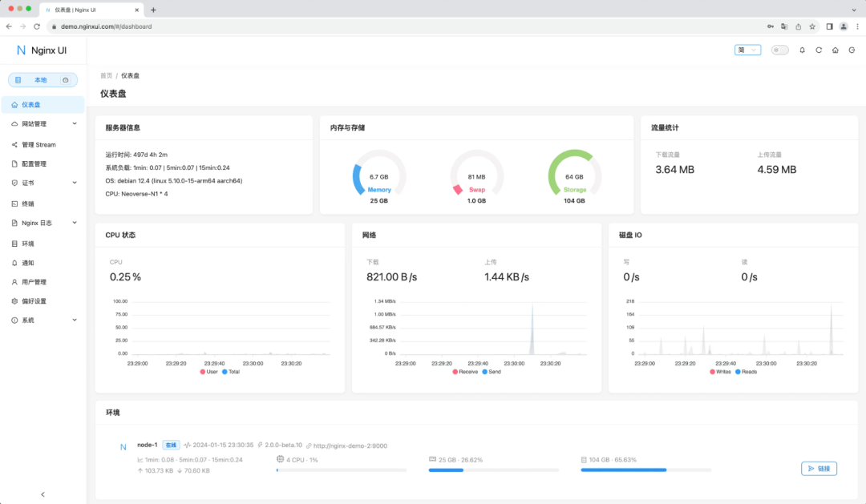
Task: Click the logout icon in header
Action: [852, 50]
